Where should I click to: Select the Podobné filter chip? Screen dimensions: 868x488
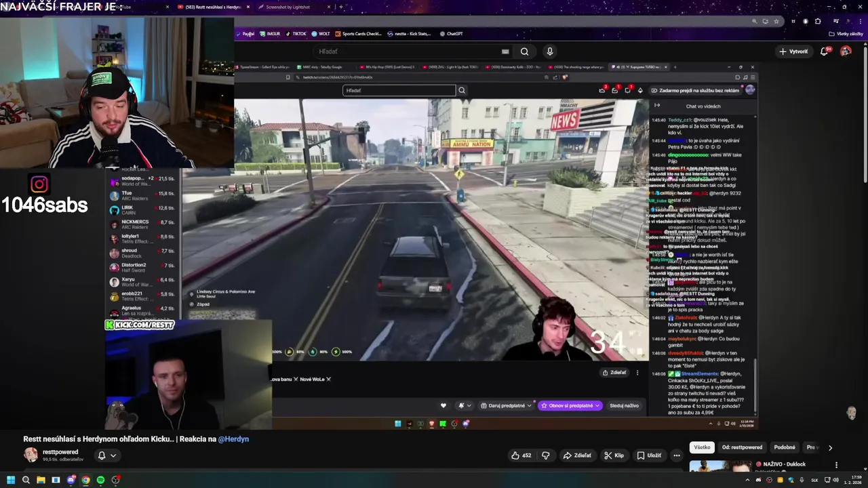click(x=785, y=447)
